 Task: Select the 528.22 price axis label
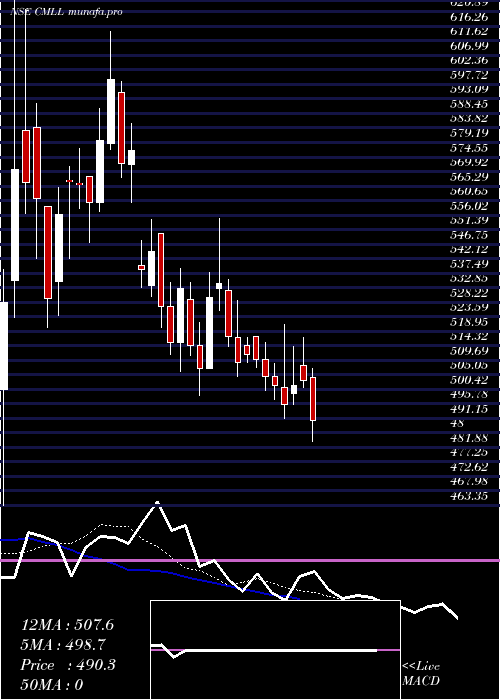(x=469, y=293)
